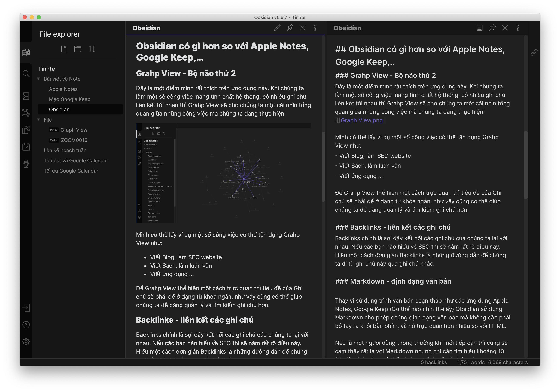Image resolution: width=560 pixels, height=392 pixels.
Task: Toggle reading view on the right pane
Action: click(x=479, y=28)
